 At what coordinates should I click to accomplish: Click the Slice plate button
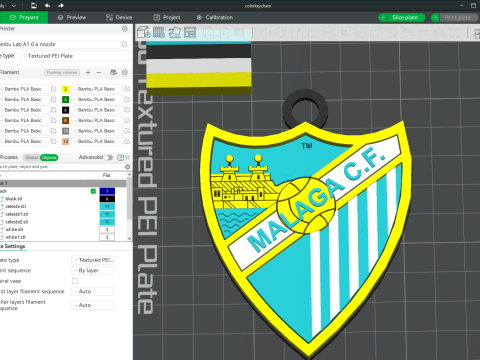(x=406, y=17)
